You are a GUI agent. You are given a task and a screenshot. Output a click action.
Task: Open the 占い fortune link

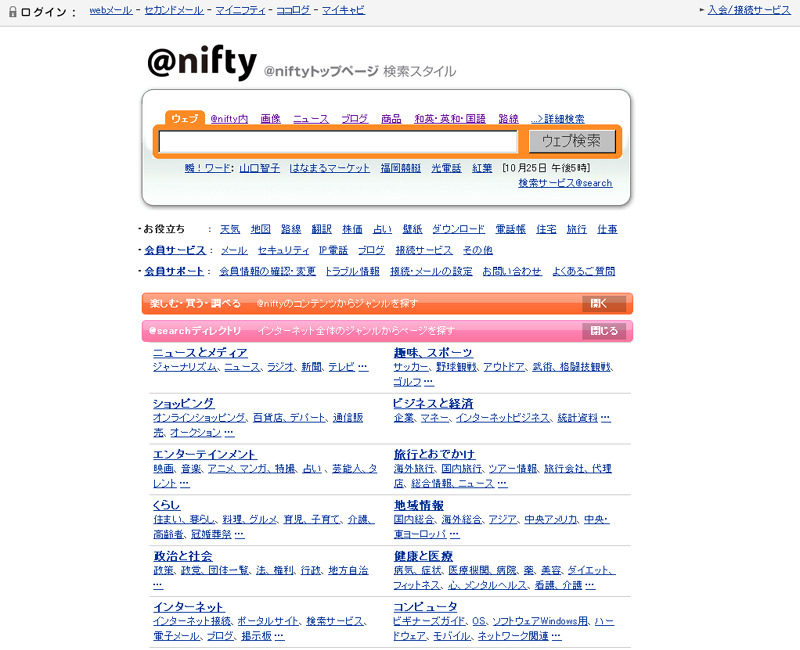382,229
